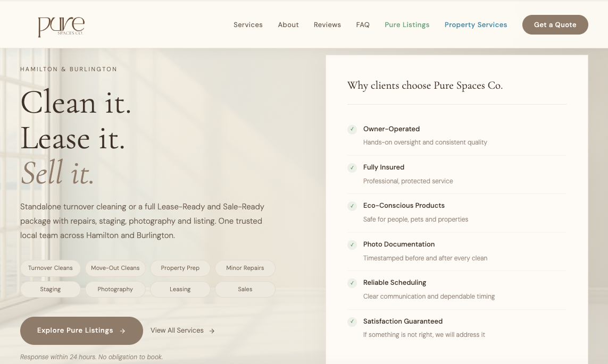Click 'If something is not right' text
This screenshot has width=608, height=364.
click(424, 335)
